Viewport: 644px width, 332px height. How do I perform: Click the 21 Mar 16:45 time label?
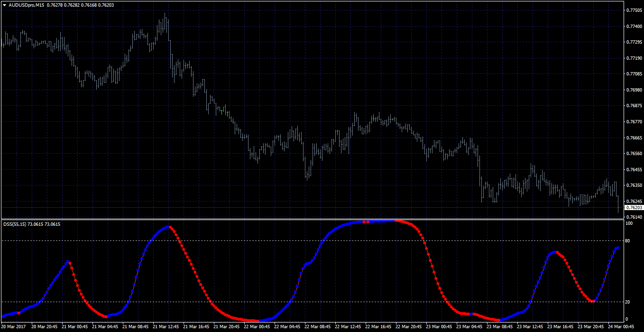tap(196, 327)
